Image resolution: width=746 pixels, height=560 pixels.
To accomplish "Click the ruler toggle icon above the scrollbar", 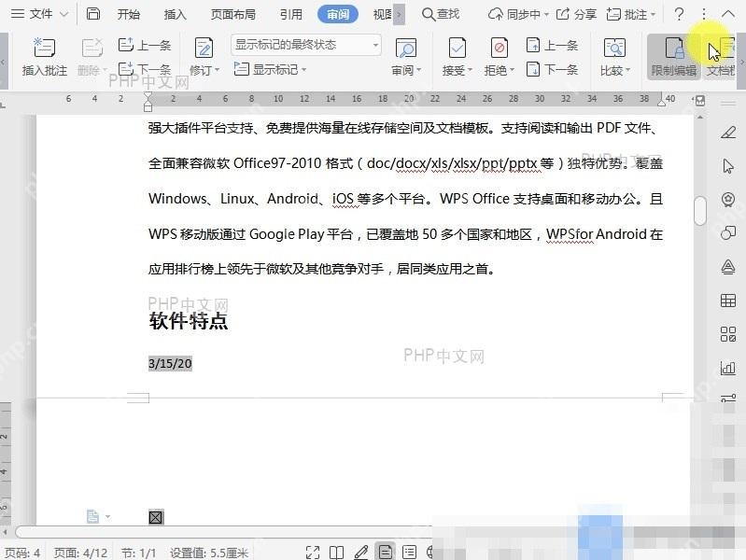I will click(x=700, y=101).
